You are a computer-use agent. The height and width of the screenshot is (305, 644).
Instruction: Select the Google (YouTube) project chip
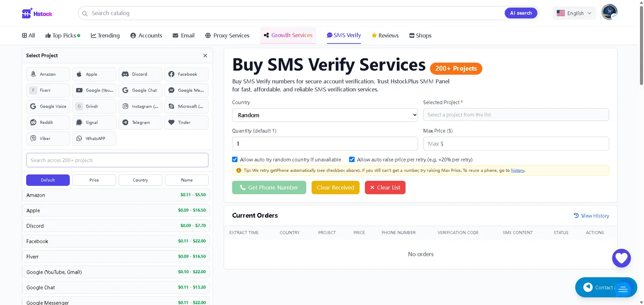coord(94,90)
